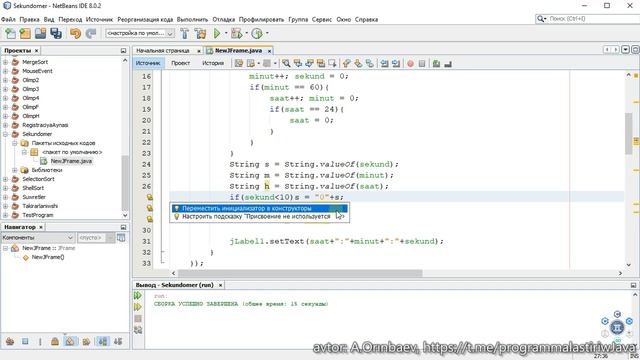Screen dimensions: 640x360
Task: Click the Undo arrow icon
Action: 75,33
